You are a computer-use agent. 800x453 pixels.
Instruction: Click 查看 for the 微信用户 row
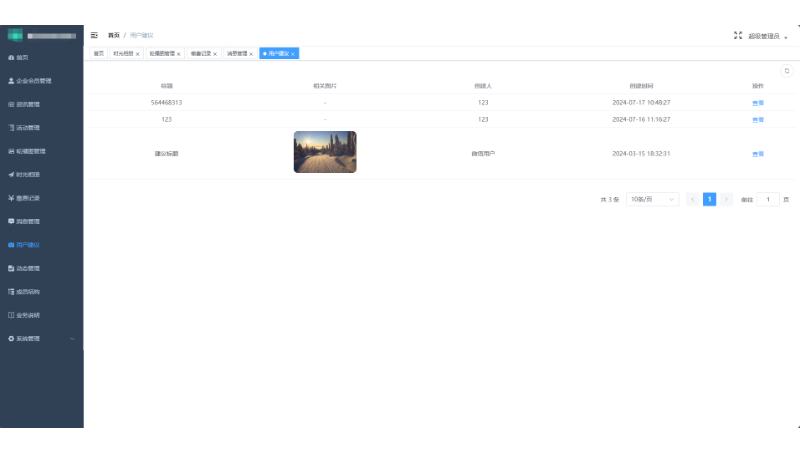point(758,154)
